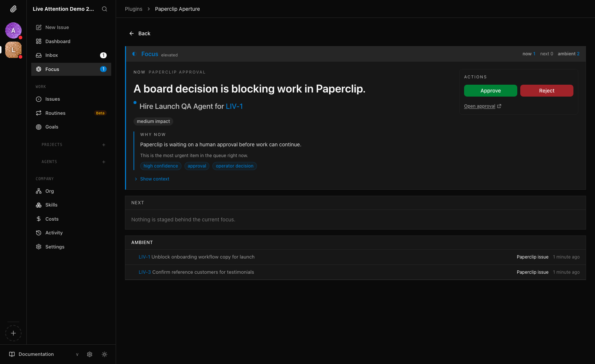Select the purple A company avatar
Viewport: 595px width, 364px height.
[x=13, y=30]
